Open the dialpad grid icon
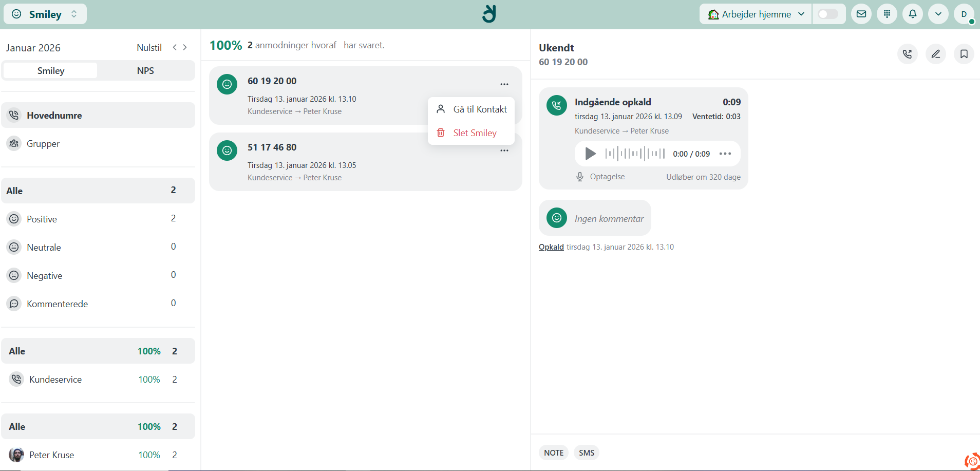The image size is (980, 471). pos(887,14)
